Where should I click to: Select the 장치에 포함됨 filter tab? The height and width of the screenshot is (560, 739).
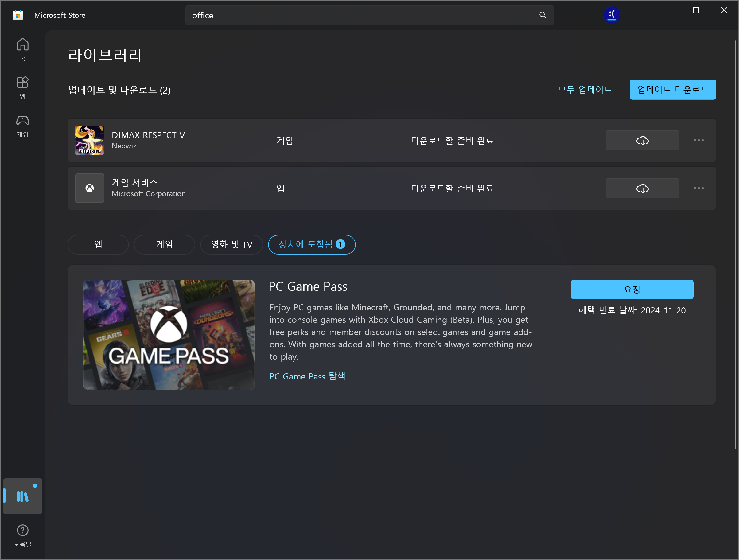coord(311,244)
